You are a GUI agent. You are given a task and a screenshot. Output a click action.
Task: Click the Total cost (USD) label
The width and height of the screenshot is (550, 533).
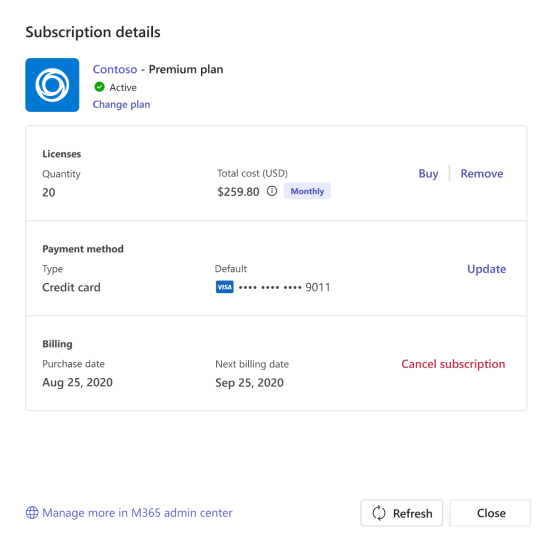252,173
